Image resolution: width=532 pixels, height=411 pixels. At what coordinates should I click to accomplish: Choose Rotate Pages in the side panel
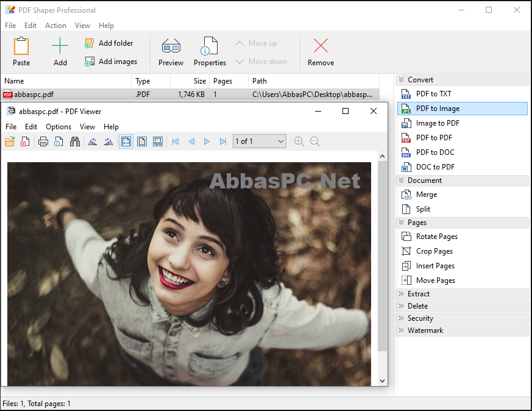click(462, 237)
